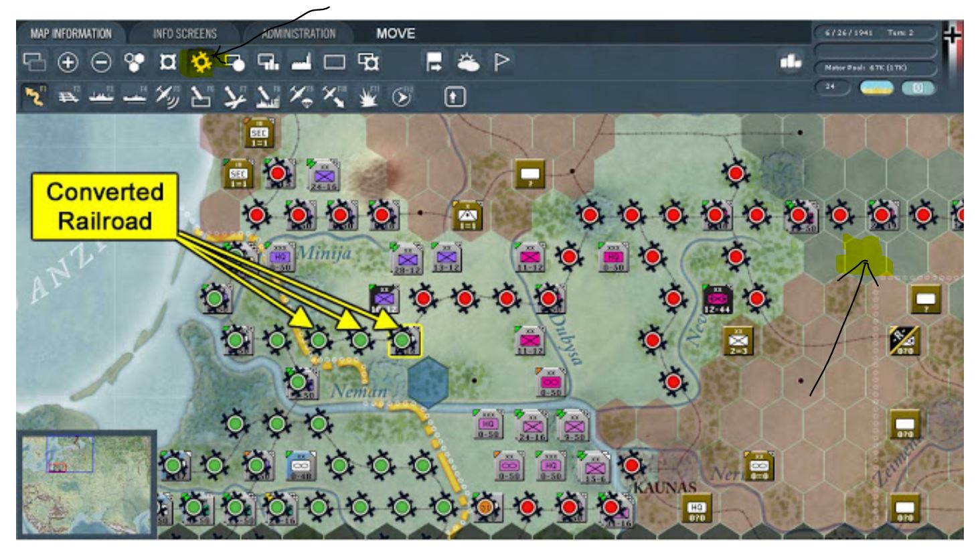Click the 24 admin points field

coord(832,87)
